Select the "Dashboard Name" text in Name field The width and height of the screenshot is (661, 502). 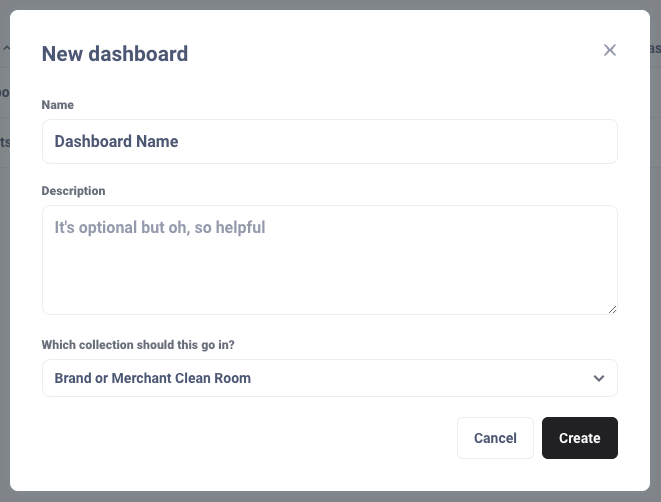(x=116, y=142)
